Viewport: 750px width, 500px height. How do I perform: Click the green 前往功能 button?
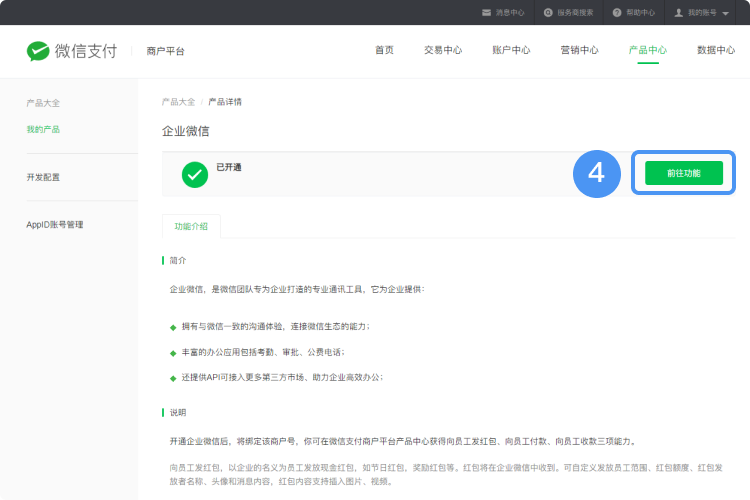684,173
